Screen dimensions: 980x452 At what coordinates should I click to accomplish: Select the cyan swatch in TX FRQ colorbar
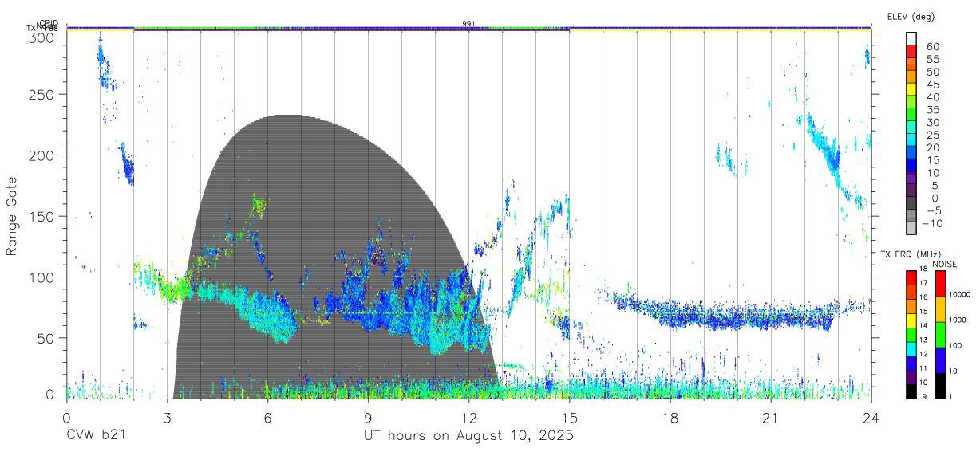click(911, 348)
